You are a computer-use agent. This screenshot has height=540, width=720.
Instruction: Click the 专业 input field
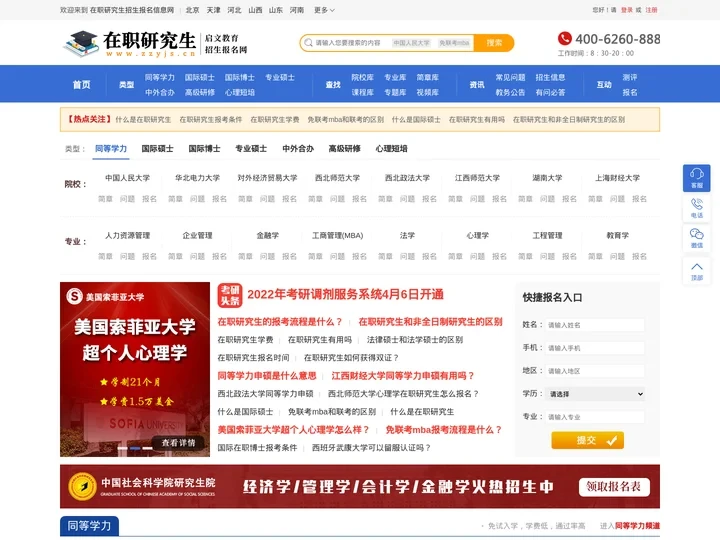(x=594, y=417)
